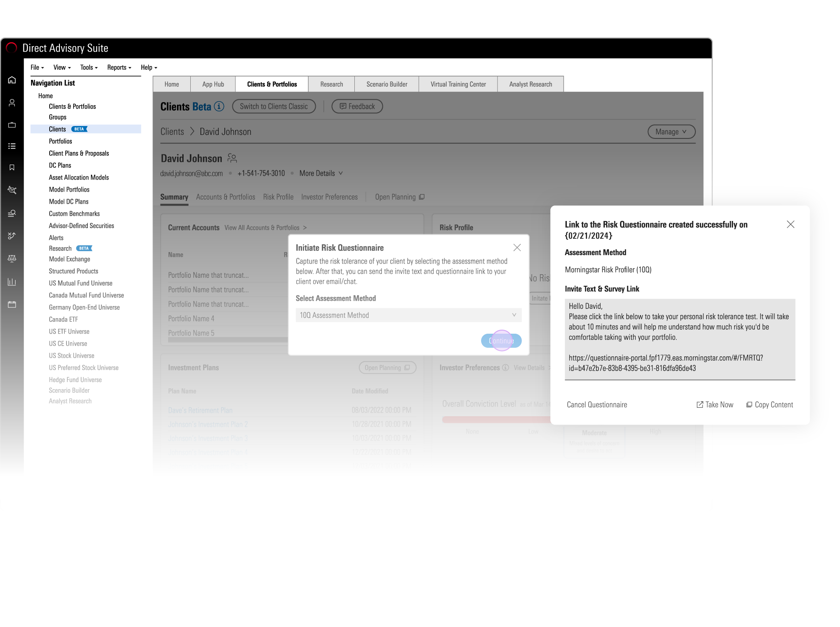Expand the Manage dropdown button
The height and width of the screenshot is (627, 840).
point(671,132)
